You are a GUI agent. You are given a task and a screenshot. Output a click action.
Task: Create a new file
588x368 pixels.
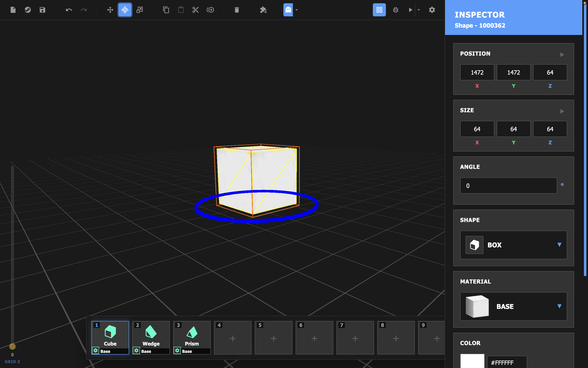coord(13,10)
